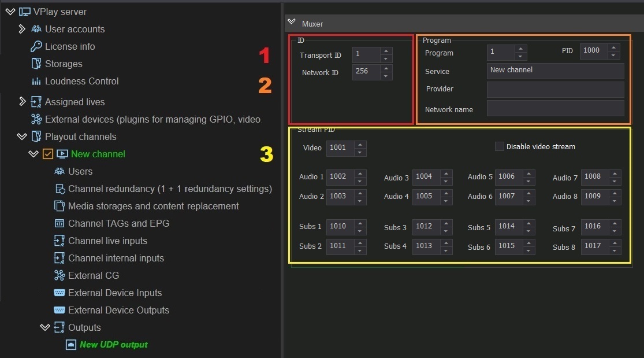Collapse the Muxer section
Viewport: 644px width, 358px height.
292,22
